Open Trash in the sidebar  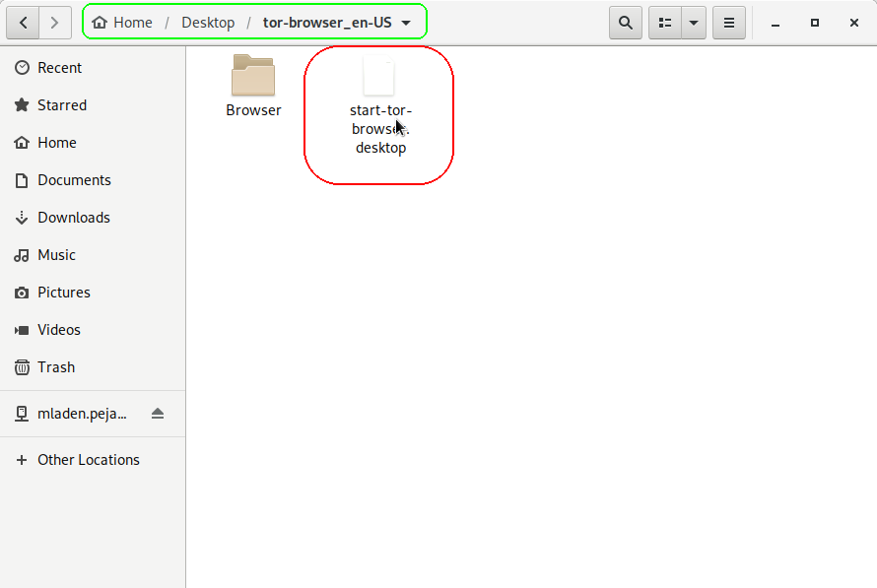93,367
